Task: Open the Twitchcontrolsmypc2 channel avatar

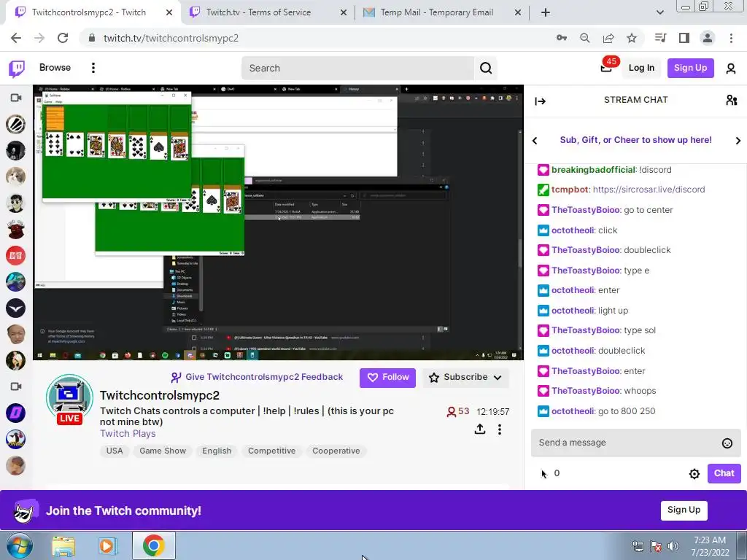Action: coord(69,399)
